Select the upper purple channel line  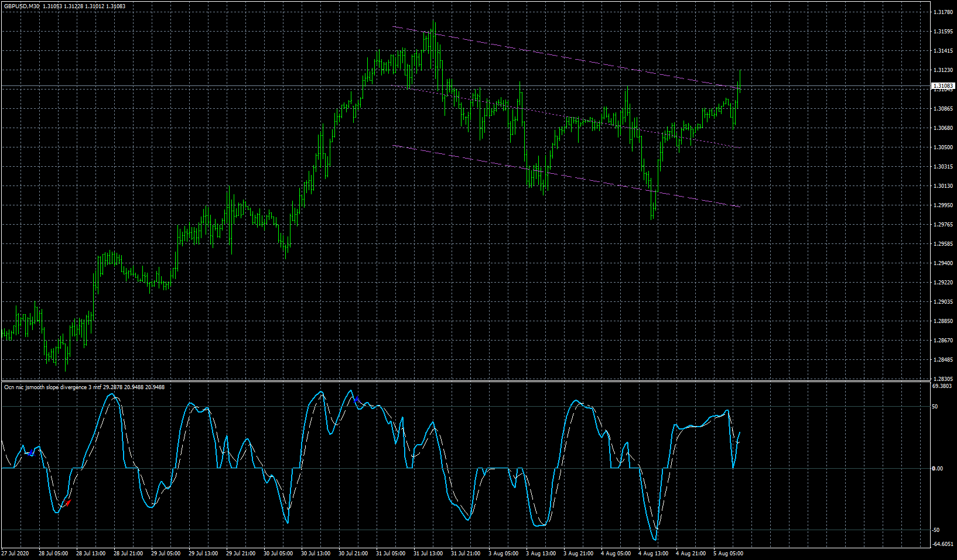[x=565, y=58]
